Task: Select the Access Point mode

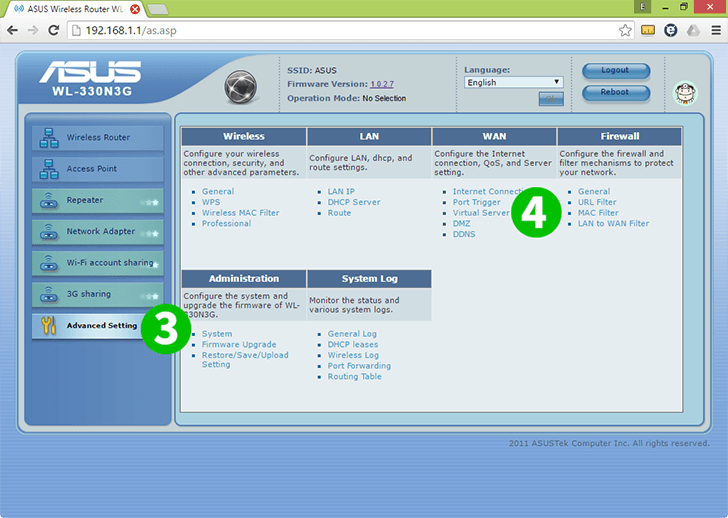Action: pyautogui.click(x=98, y=169)
